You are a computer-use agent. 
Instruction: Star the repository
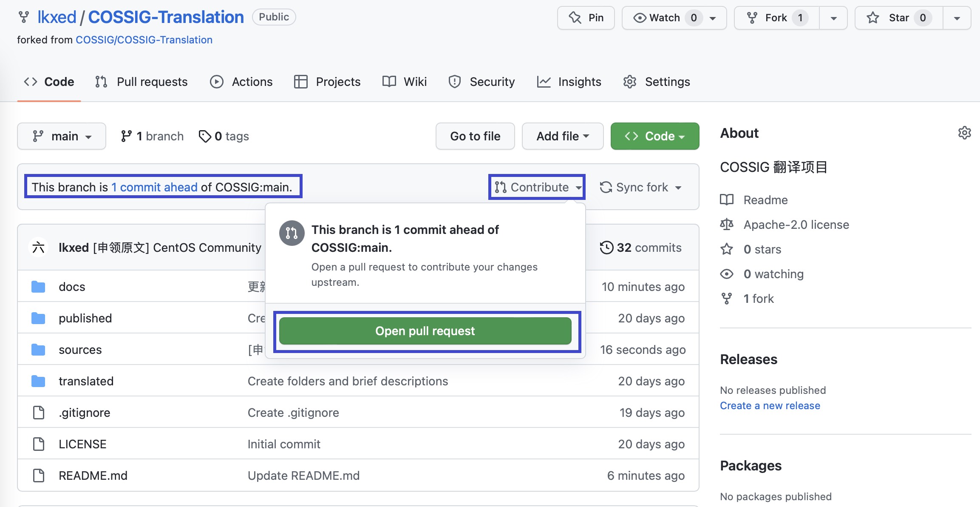pos(898,18)
